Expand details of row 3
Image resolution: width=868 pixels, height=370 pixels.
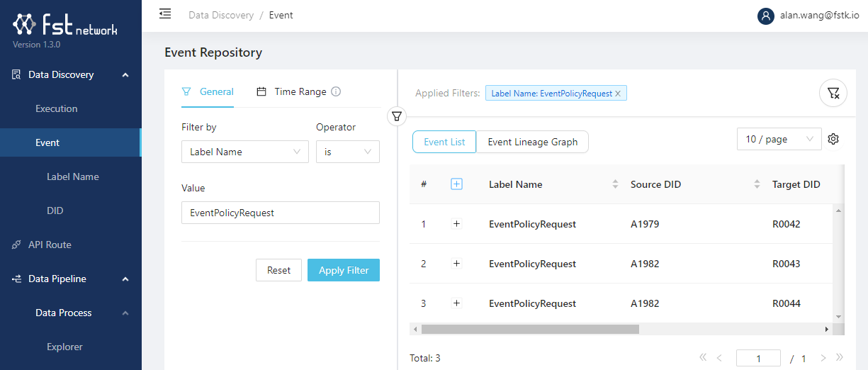456,303
